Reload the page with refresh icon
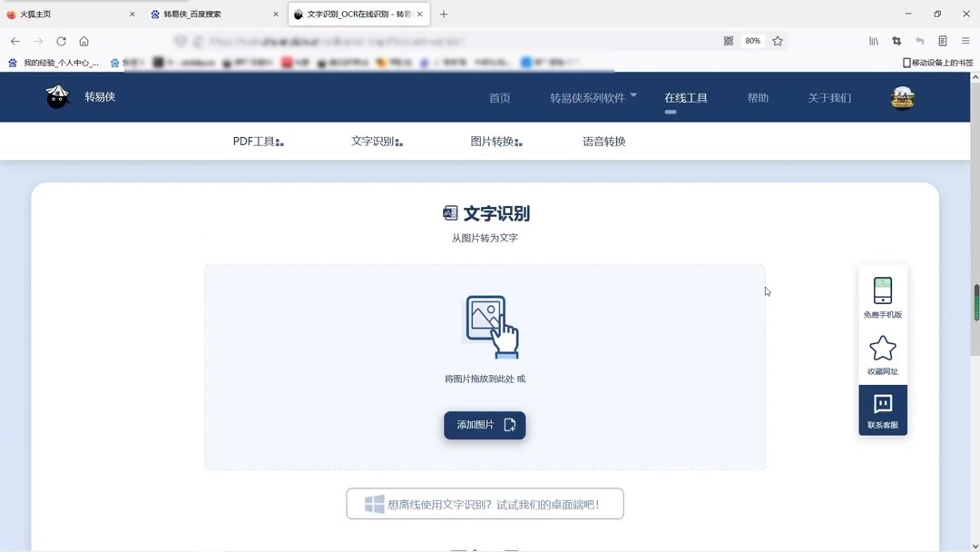 point(61,41)
